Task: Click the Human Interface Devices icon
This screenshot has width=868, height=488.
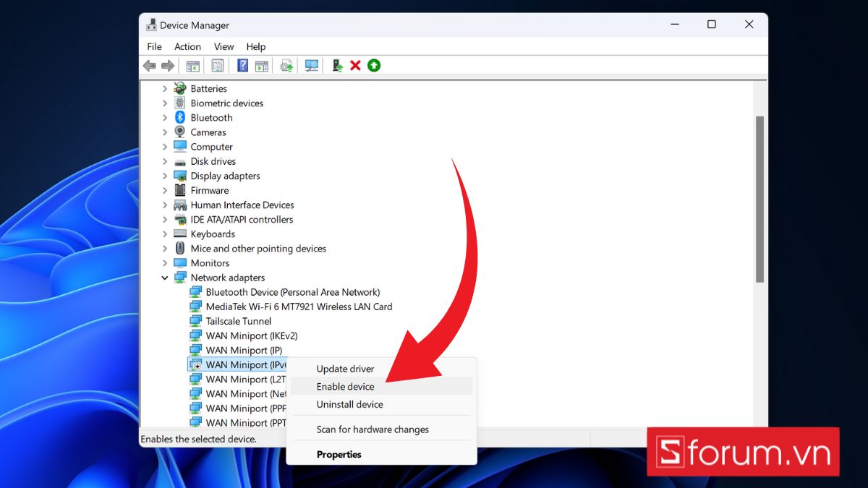Action: (x=180, y=205)
